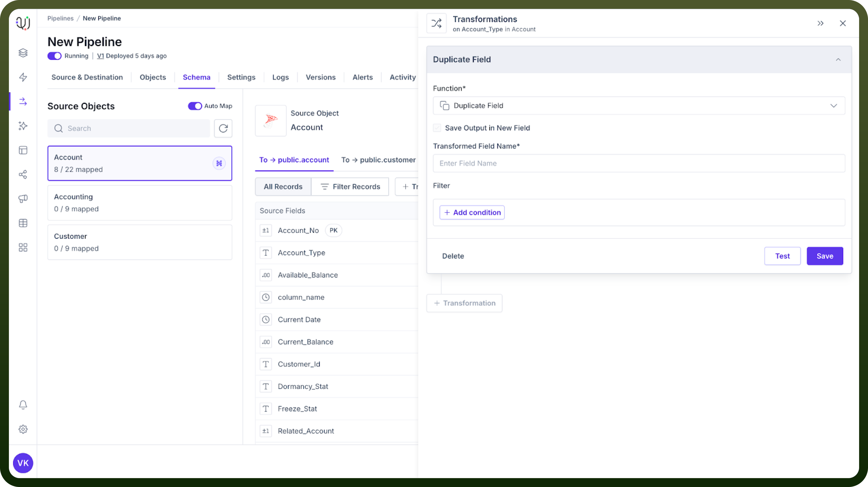868x487 pixels.
Task: Open the table grid sidebar icon
Action: pyautogui.click(x=23, y=223)
